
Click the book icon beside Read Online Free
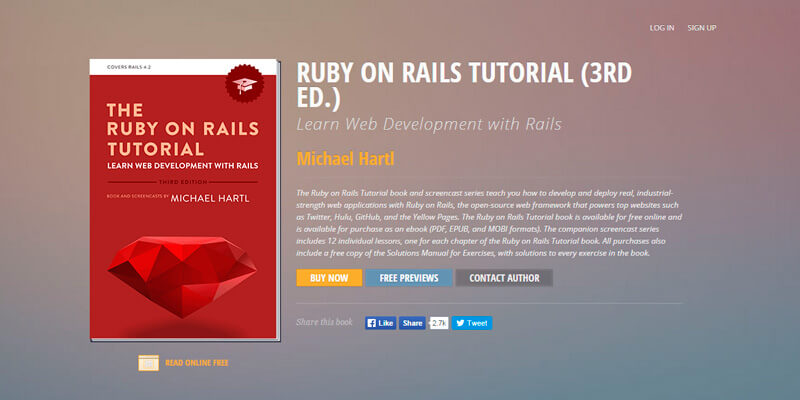tap(148, 362)
